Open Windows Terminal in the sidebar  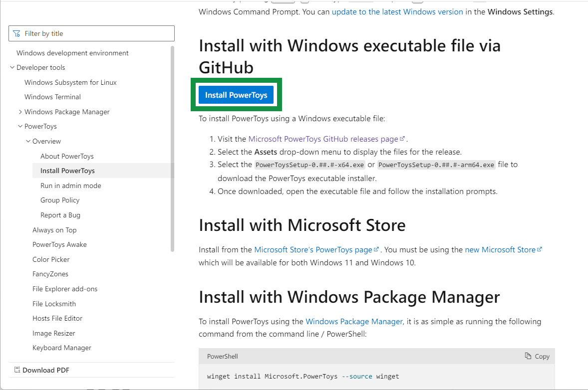[x=52, y=97]
